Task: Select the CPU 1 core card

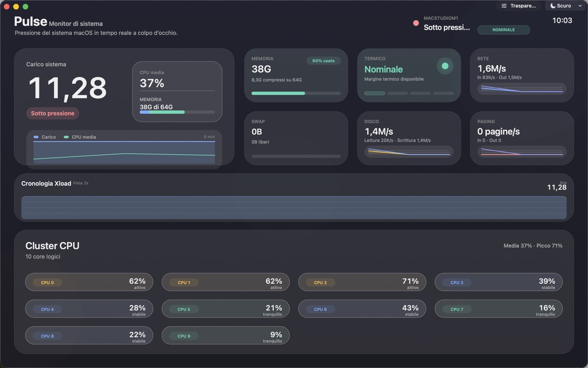Action: 226,282
